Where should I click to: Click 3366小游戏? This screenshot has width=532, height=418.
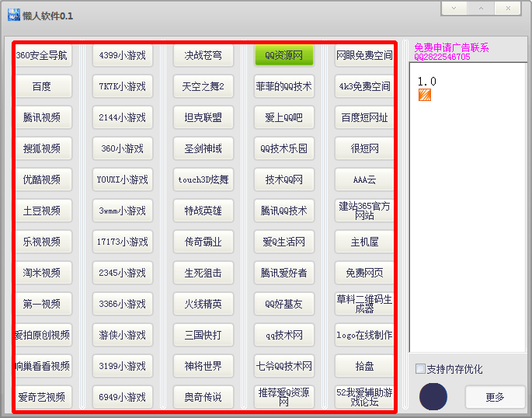[123, 304]
